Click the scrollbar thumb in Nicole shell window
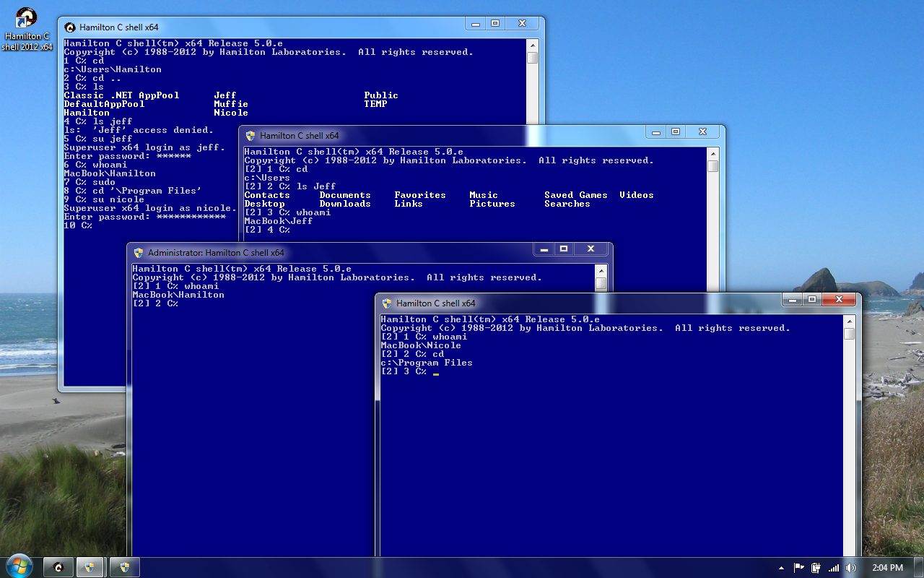Screen dimensions: 924x578 pos(849,334)
